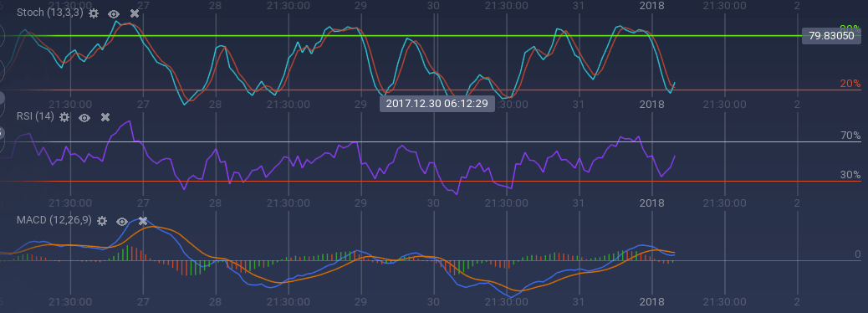Remove the RSI indicator
Viewport: 868px width, 313px height.
(105, 117)
